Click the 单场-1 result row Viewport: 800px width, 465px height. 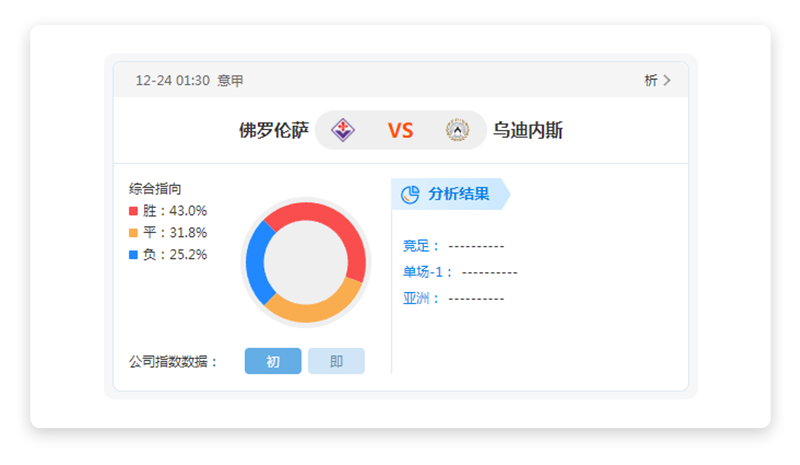[460, 272]
